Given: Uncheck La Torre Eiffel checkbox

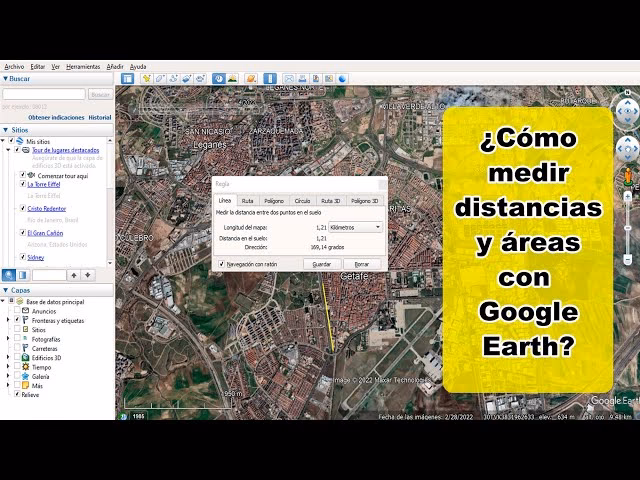Looking at the screenshot, I should (x=23, y=184).
